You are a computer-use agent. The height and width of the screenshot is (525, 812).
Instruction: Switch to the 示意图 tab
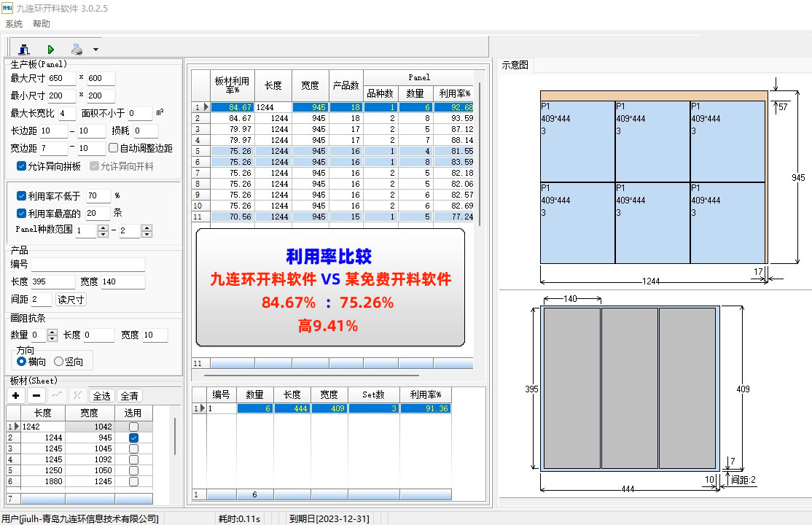[515, 65]
